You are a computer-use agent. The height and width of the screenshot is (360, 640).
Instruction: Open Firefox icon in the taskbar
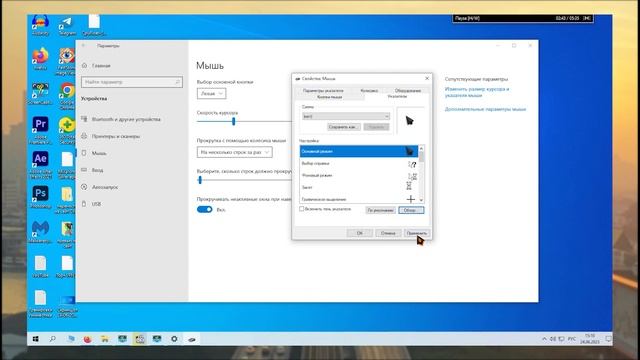pyautogui.click(x=87, y=339)
